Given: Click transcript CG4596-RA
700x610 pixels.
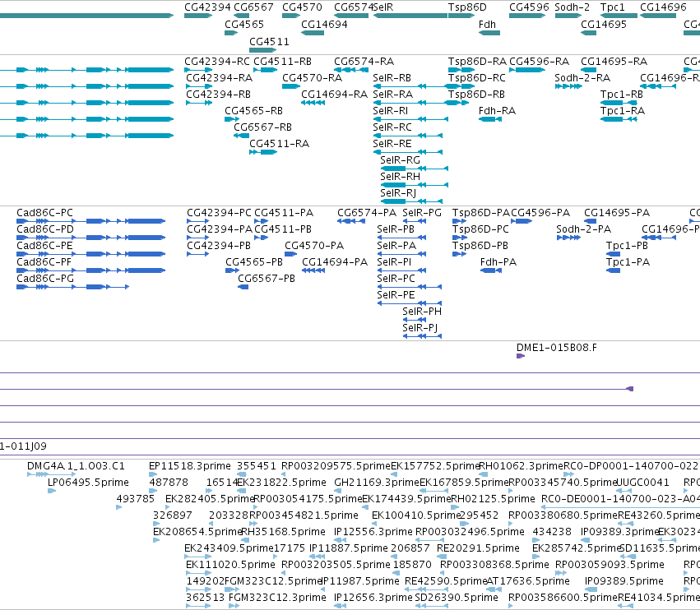Looking at the screenshot, I should click(x=540, y=62).
